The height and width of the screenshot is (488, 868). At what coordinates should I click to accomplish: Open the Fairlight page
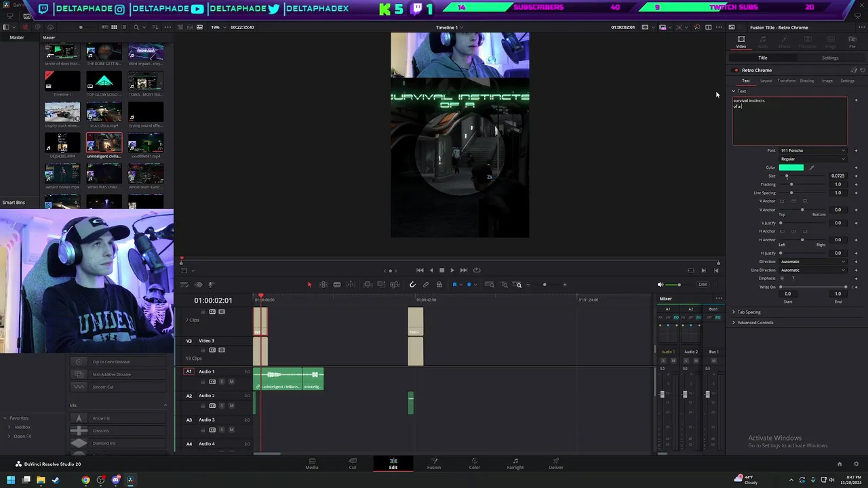pos(515,464)
